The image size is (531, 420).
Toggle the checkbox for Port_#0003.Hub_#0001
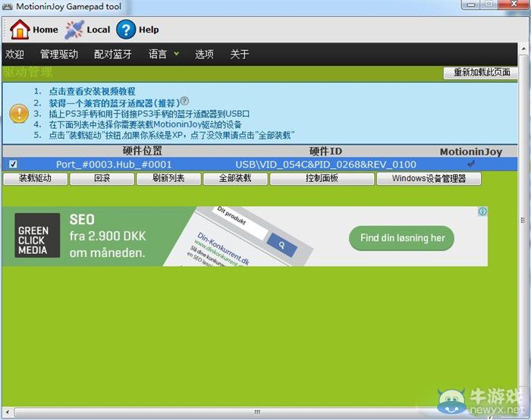tap(13, 165)
